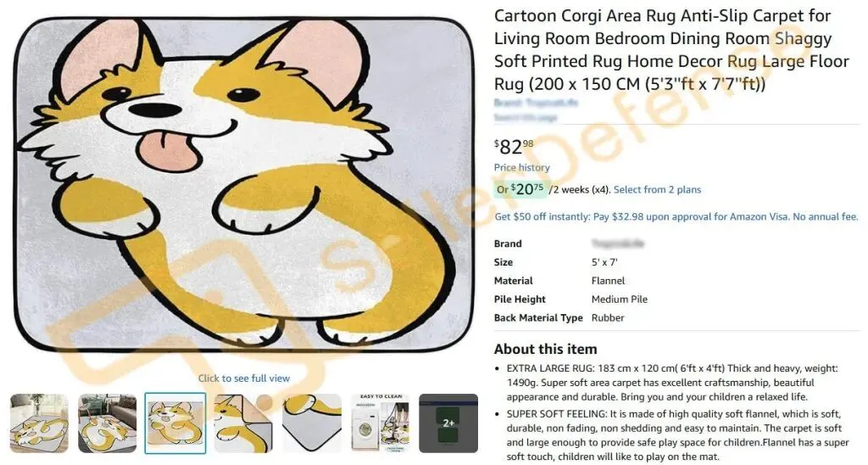Choose 'Select from 2 plans' link
The width and height of the screenshot is (868, 465).
tap(657, 189)
